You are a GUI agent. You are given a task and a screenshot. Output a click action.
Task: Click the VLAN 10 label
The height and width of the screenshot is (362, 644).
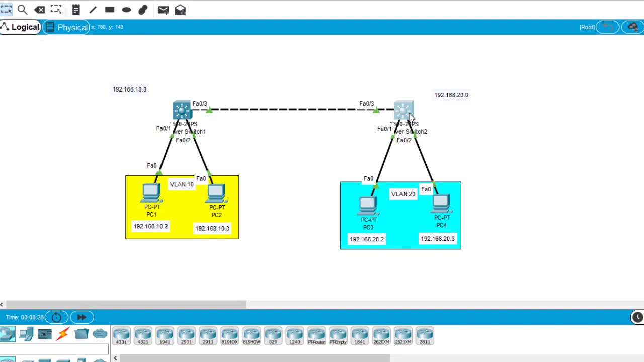point(182,184)
